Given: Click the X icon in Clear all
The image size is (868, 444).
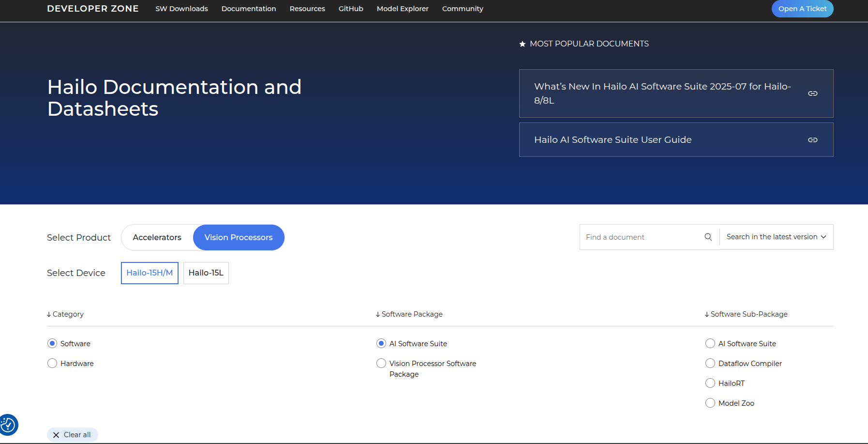Looking at the screenshot, I should click(56, 435).
